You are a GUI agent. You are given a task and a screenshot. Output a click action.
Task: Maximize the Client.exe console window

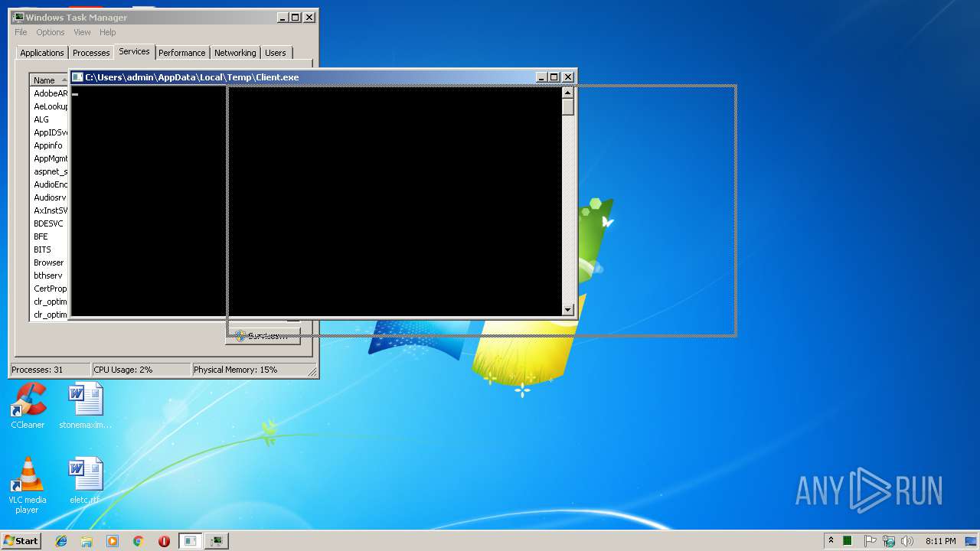554,77
